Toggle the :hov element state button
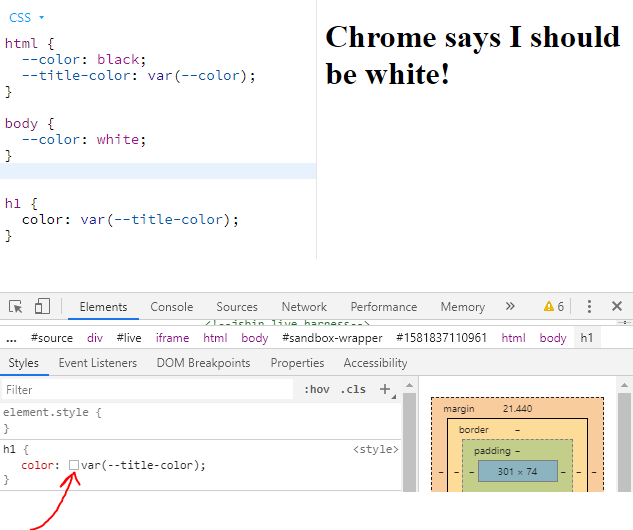Screen dimensions: 633x530 (317, 390)
